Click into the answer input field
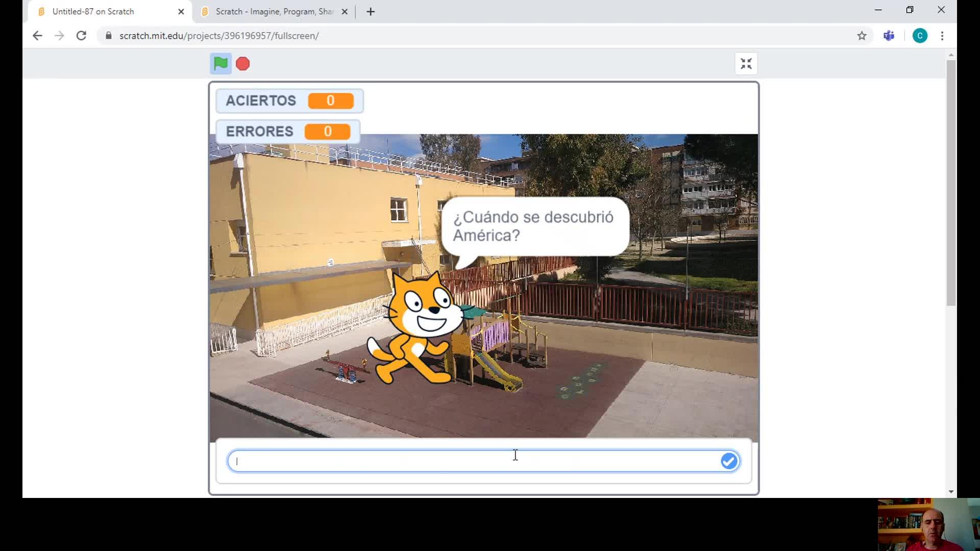This screenshot has width=980, height=551. pos(475,461)
